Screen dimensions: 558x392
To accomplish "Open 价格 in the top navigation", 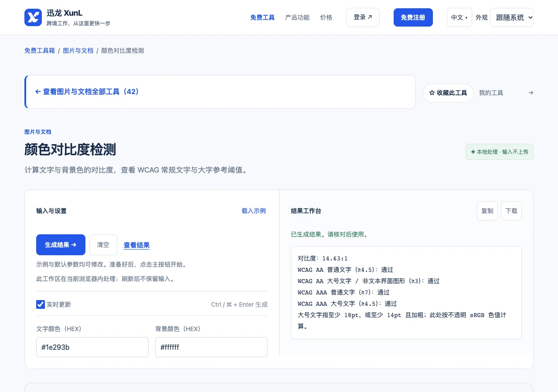I will (326, 17).
